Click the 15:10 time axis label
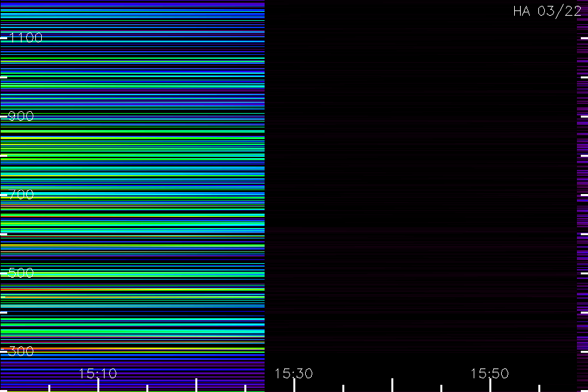588x392 pixels. click(x=98, y=374)
